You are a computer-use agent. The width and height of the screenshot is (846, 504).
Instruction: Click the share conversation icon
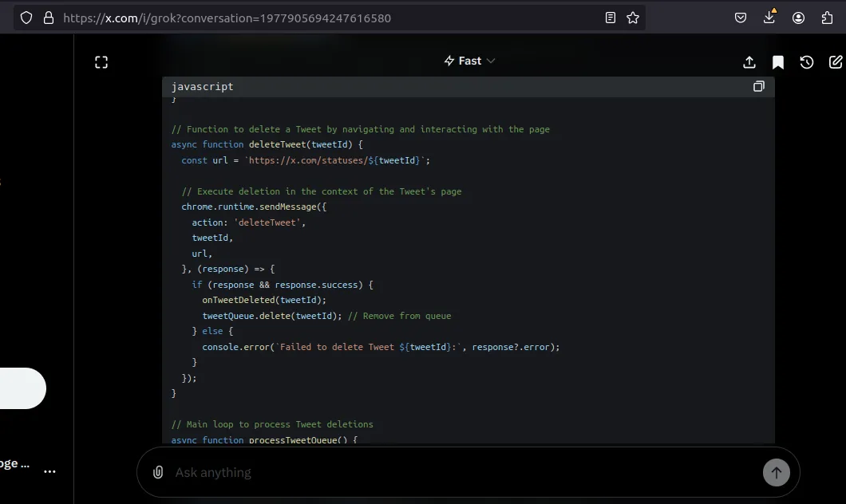click(749, 62)
